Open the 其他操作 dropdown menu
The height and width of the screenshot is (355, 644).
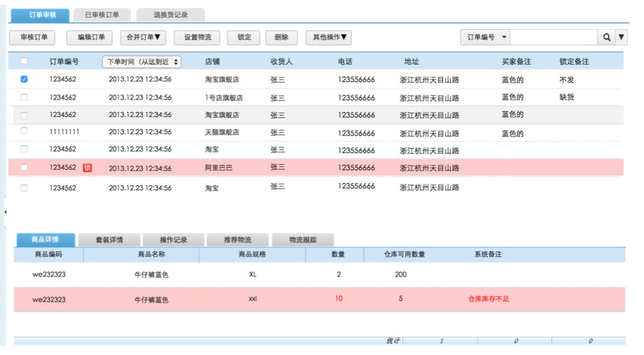(x=328, y=37)
